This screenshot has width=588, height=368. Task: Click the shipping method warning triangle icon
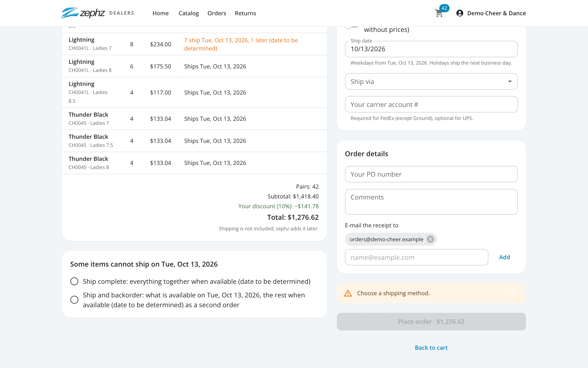[348, 293]
